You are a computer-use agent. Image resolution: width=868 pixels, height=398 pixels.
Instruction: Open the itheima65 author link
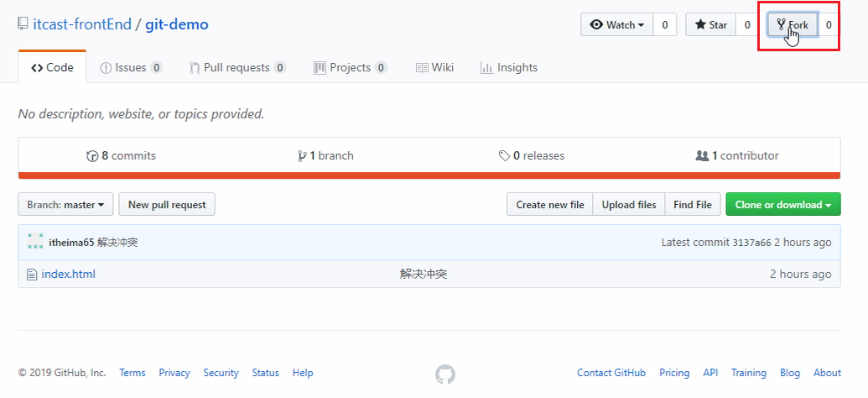click(x=71, y=242)
